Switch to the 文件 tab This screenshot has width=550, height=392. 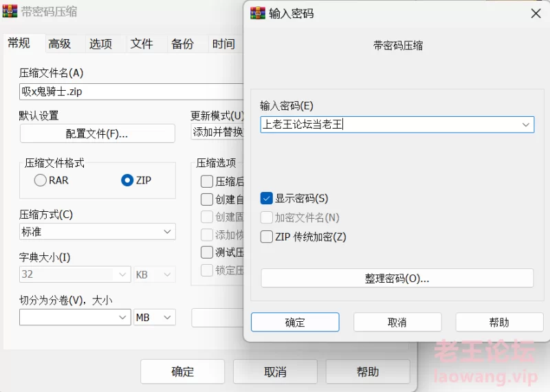click(x=142, y=44)
